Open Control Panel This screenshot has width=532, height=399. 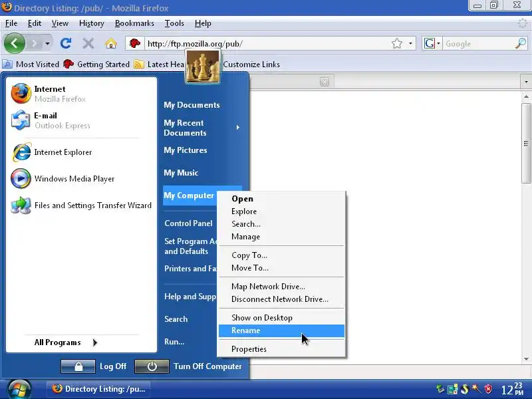click(x=188, y=223)
